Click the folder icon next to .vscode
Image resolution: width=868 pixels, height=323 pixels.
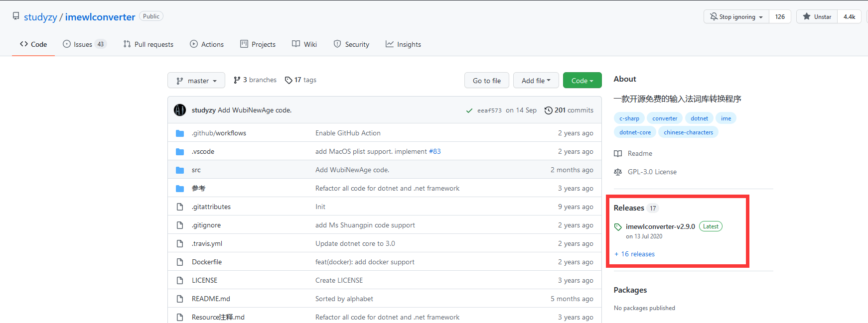click(x=180, y=152)
